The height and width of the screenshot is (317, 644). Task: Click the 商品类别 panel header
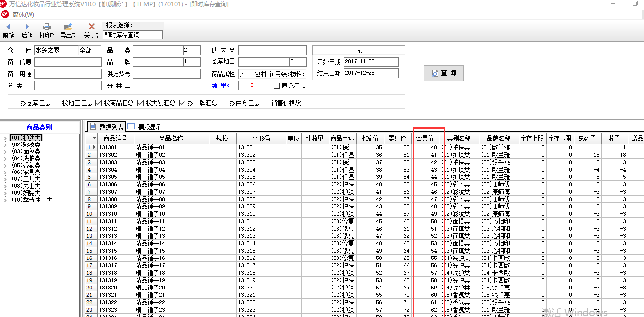tap(39, 127)
